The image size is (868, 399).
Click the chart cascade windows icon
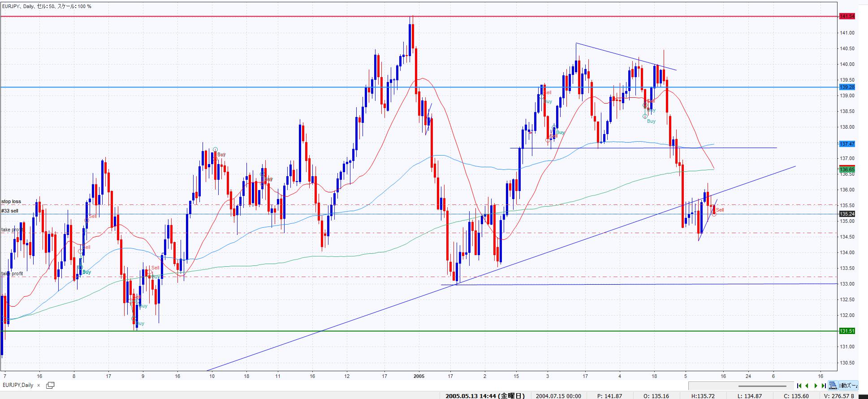(833, 386)
